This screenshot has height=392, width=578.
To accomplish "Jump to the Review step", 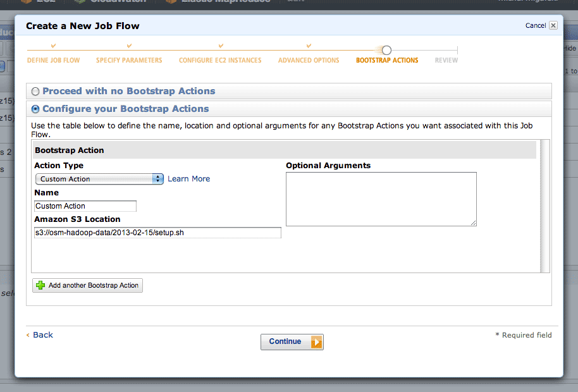I will point(446,60).
